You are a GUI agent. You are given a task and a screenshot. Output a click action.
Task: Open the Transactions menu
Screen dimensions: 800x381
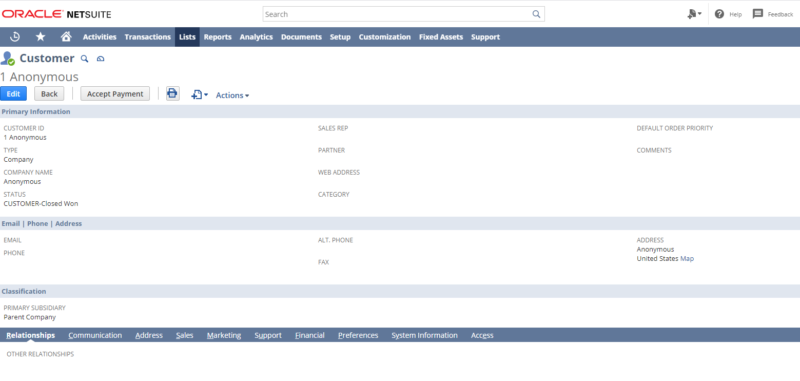coord(147,37)
